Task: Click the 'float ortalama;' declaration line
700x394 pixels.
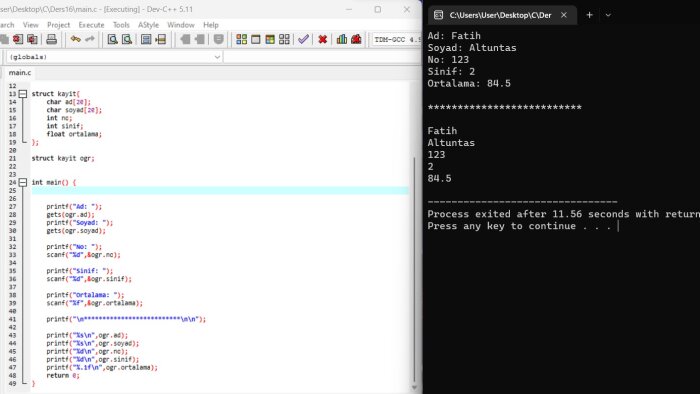Action: [x=74, y=134]
